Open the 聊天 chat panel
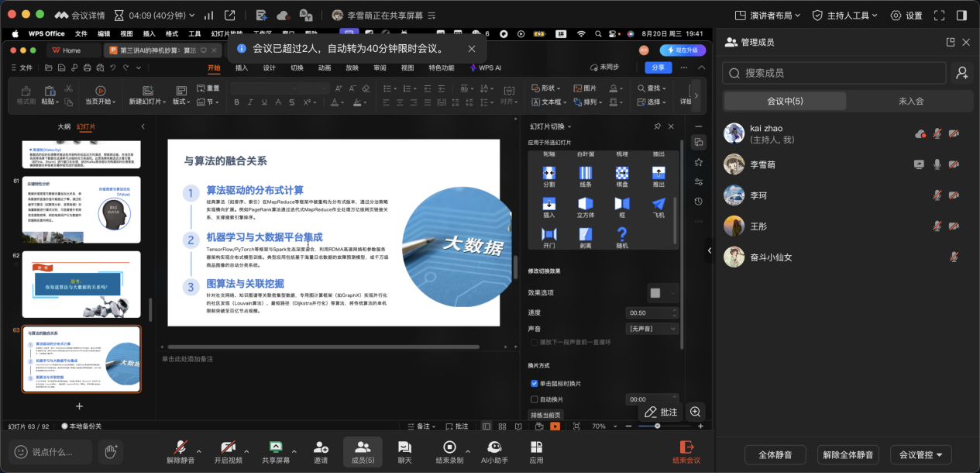The width and height of the screenshot is (980, 473). coord(404,447)
